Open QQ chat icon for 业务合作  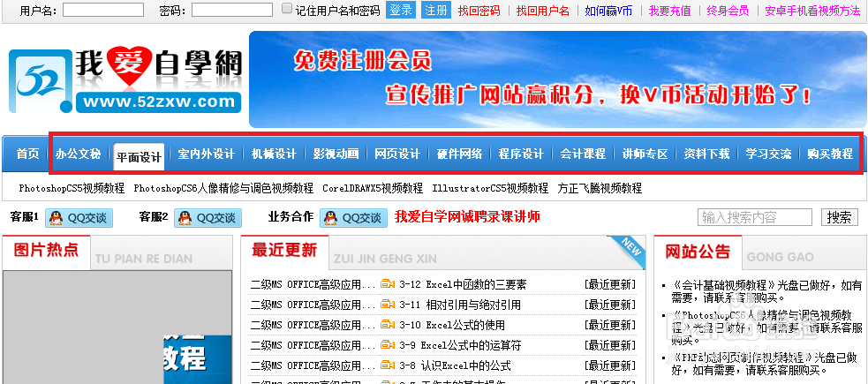(x=353, y=218)
